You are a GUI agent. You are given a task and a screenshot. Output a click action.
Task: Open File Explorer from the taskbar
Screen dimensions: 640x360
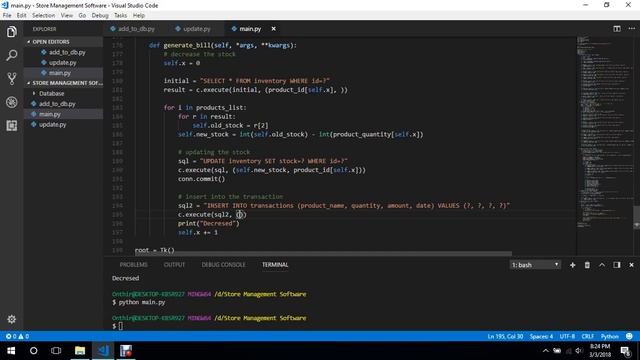pyautogui.click(x=80, y=351)
